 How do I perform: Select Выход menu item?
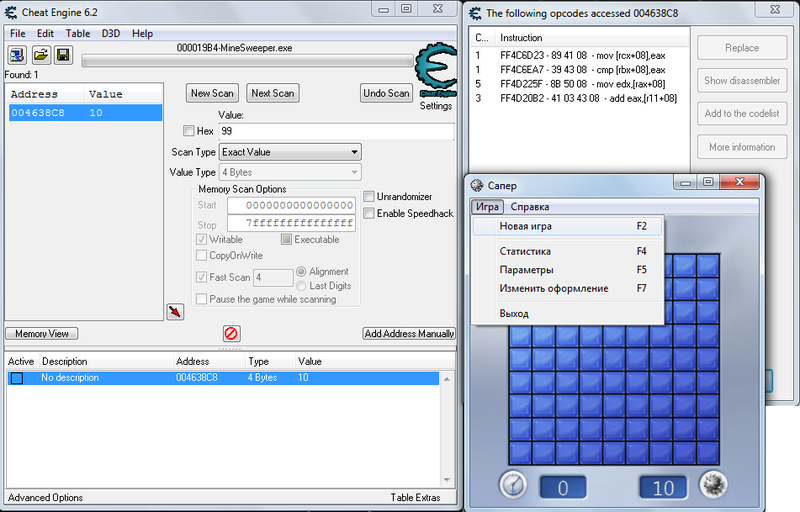pyautogui.click(x=567, y=313)
